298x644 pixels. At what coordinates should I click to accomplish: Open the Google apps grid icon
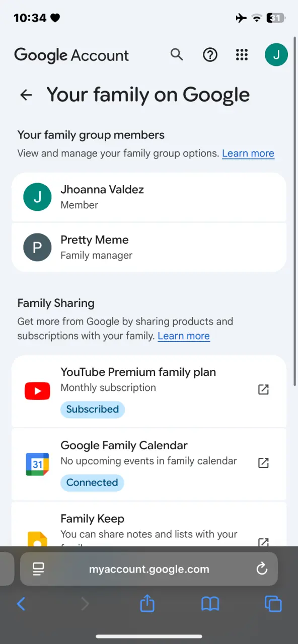pyautogui.click(x=242, y=54)
